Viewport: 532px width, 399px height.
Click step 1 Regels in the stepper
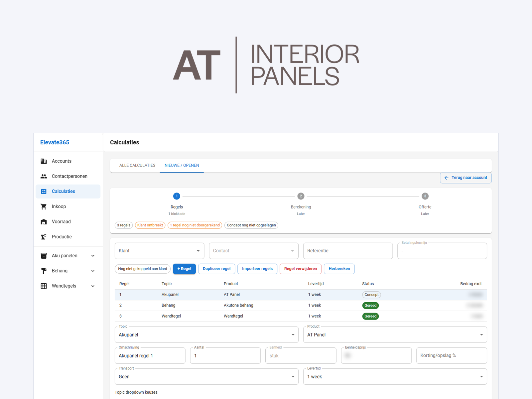(177, 204)
